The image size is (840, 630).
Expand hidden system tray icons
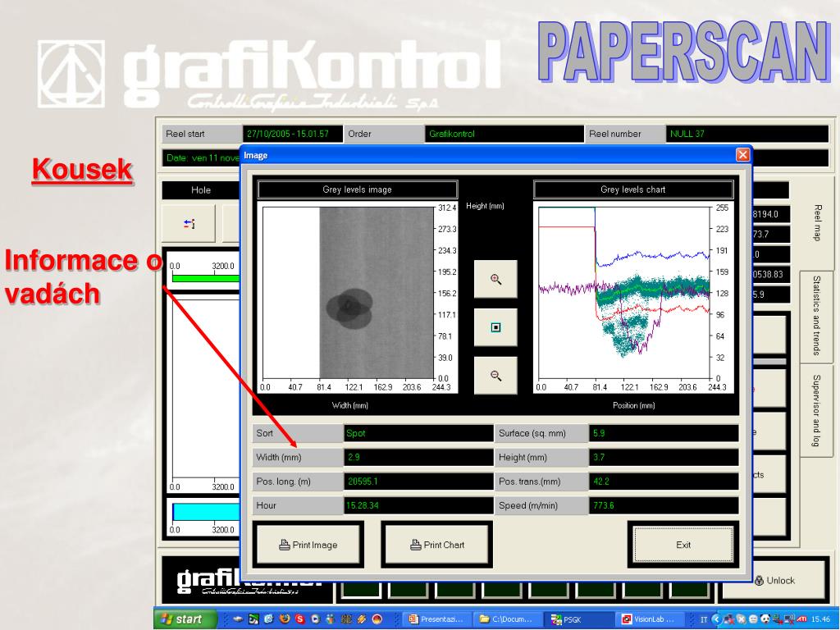click(x=715, y=619)
